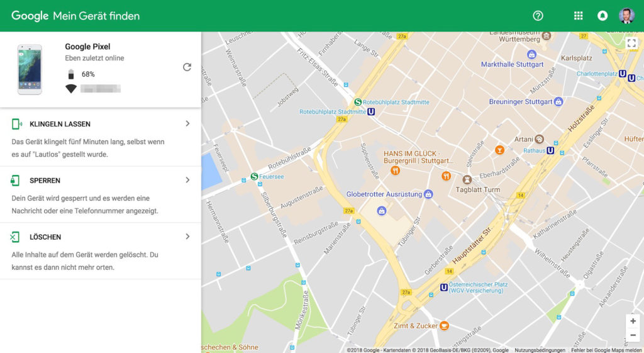Click the Rotebühlplatz Stadtmitte U-Bahn icon
The height and width of the screenshot is (353, 644).
[x=371, y=112]
